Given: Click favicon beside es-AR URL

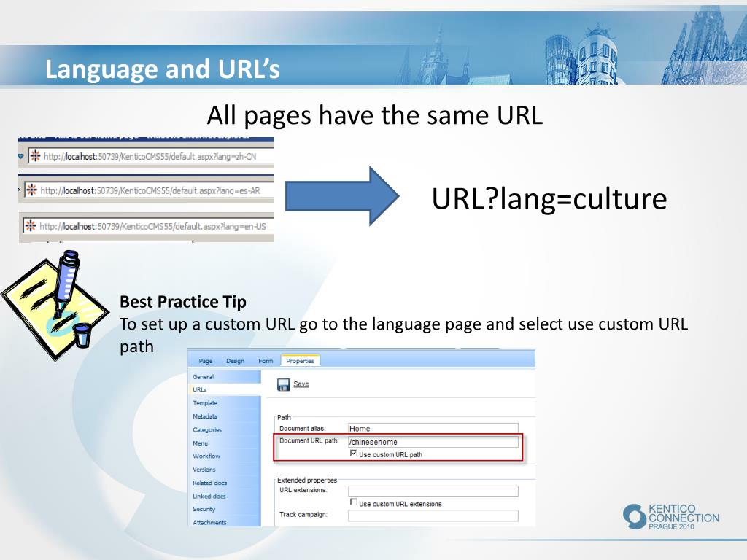Looking at the screenshot, I should (31, 190).
